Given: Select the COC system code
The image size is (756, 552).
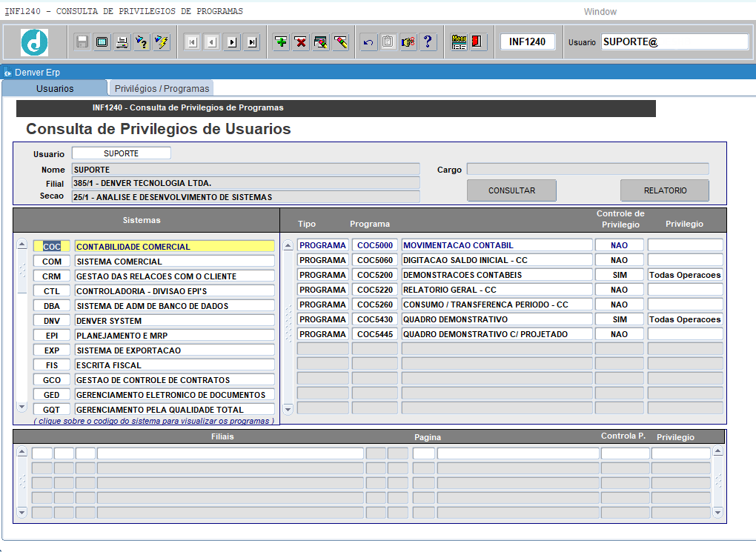Looking at the screenshot, I should click(52, 247).
